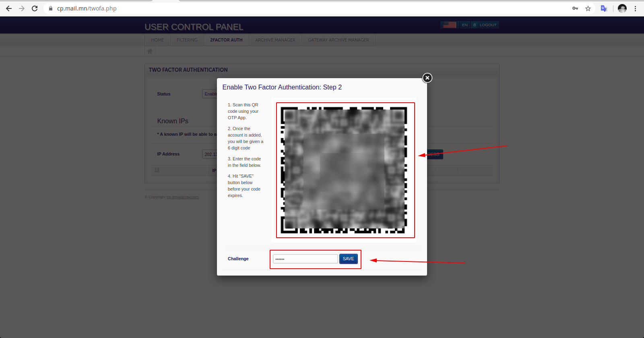644x338 pixels.
Task: Open the 2FACTOR AUTH tab
Action: [226, 40]
